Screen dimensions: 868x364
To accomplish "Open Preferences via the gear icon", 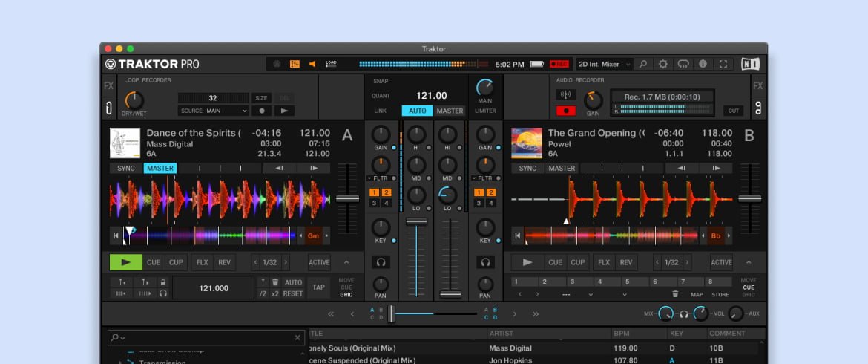I will (663, 65).
